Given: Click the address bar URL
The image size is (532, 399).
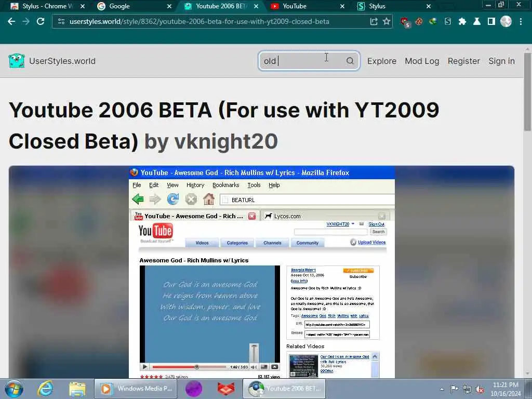Looking at the screenshot, I should (199, 21).
